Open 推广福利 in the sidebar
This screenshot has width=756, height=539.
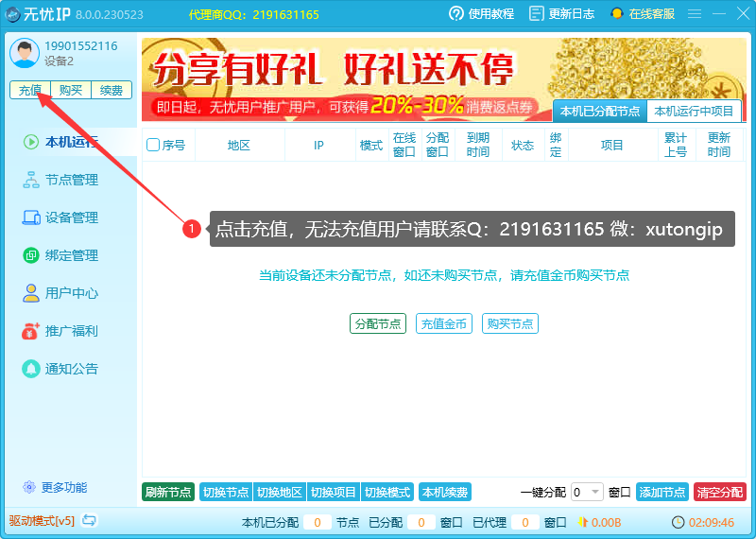(71, 331)
